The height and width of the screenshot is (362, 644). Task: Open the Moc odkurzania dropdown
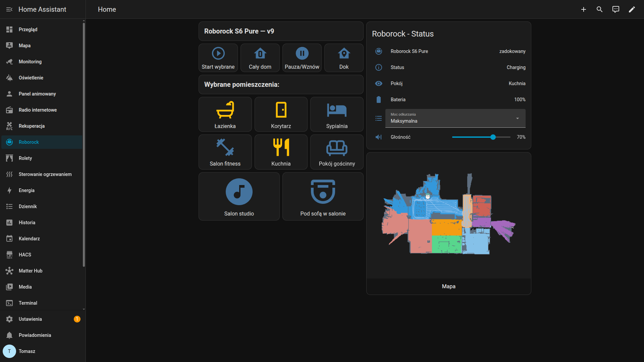(x=455, y=118)
